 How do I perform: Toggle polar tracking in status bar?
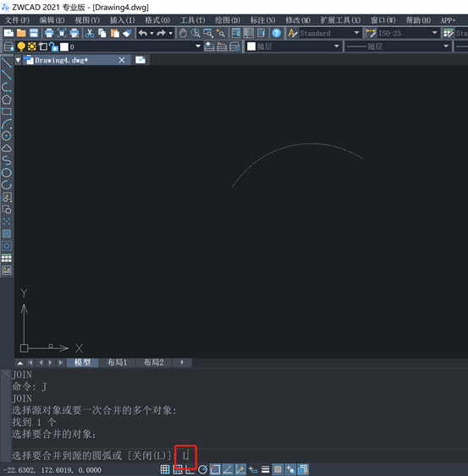[x=203, y=469]
